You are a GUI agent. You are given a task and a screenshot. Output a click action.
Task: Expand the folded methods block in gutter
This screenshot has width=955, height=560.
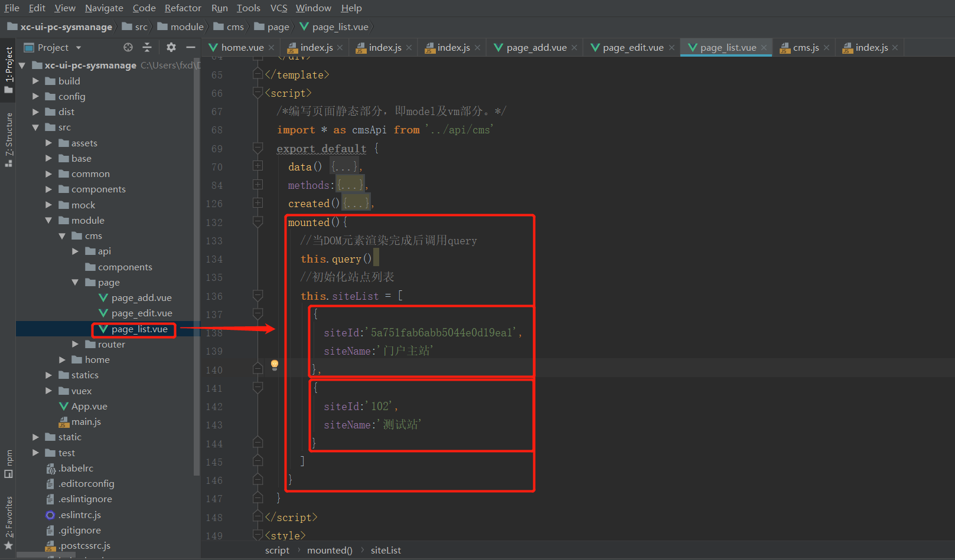tap(258, 185)
